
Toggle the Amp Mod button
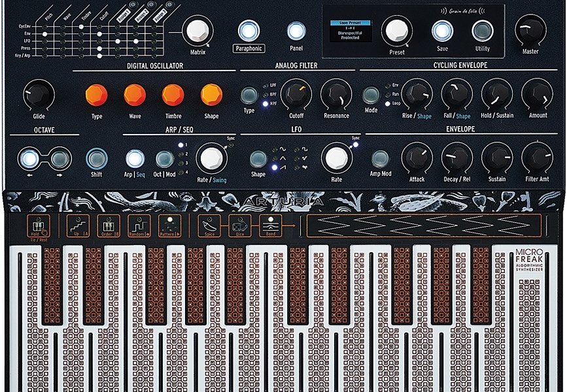point(378,158)
